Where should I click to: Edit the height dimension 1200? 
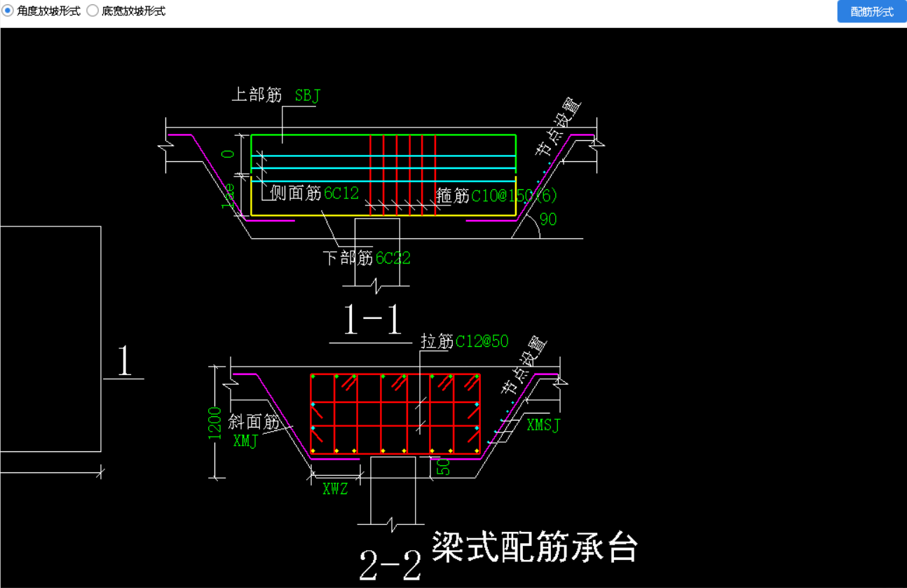(216, 423)
